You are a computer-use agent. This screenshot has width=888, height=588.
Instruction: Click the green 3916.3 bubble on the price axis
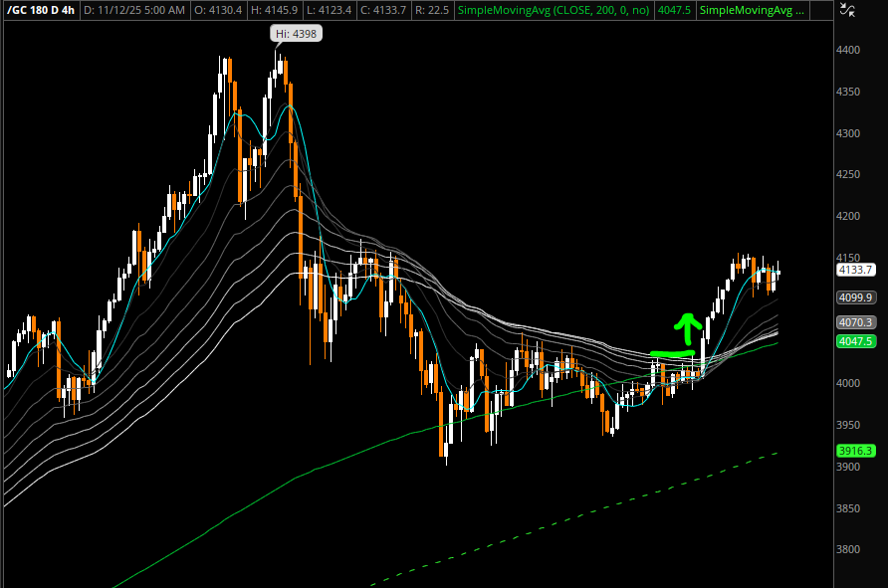pos(855,451)
